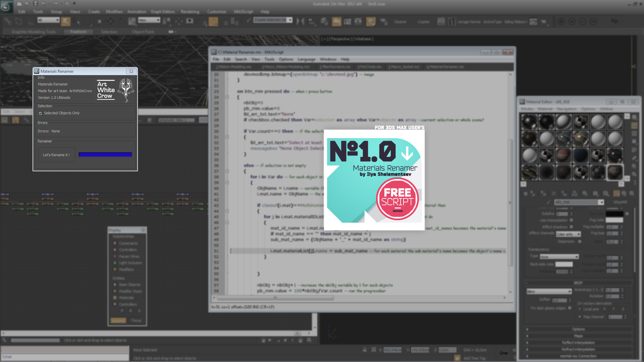Image resolution: width=644 pixels, height=362 pixels.
Task: Choose the Select and Link tool
Action: pos(8,21)
